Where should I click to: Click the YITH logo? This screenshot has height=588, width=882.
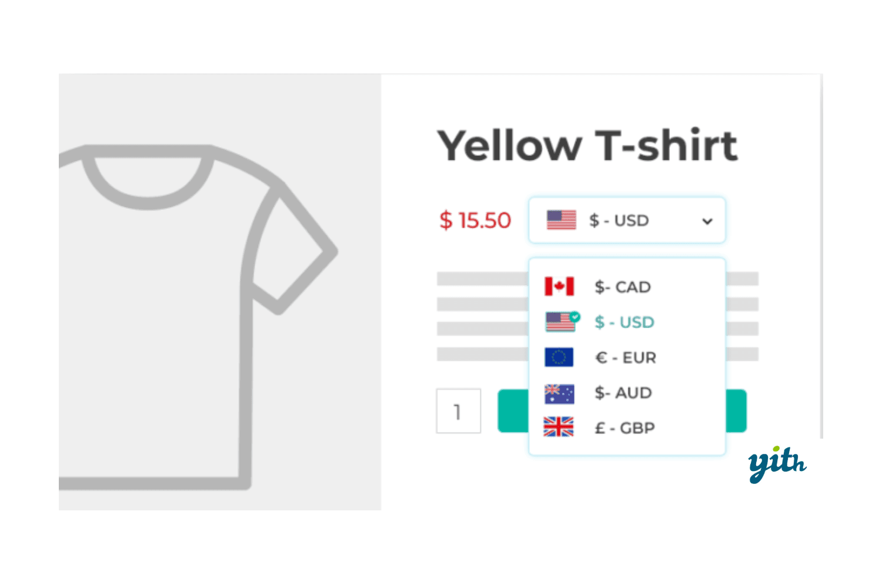click(777, 464)
